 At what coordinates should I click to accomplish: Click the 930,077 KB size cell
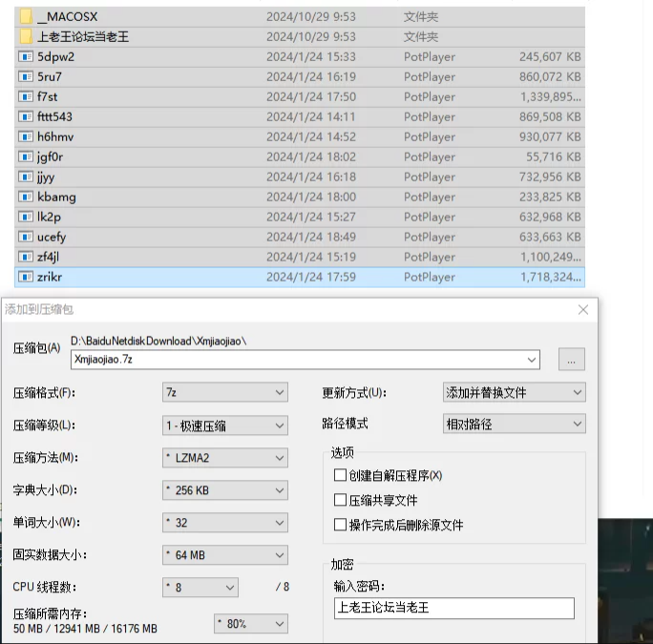[550, 136]
